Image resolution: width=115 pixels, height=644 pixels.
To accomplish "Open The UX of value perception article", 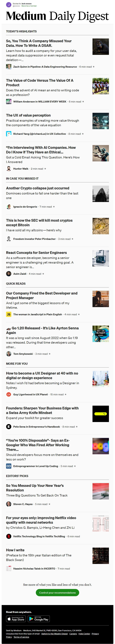I will (x=28, y=115).
